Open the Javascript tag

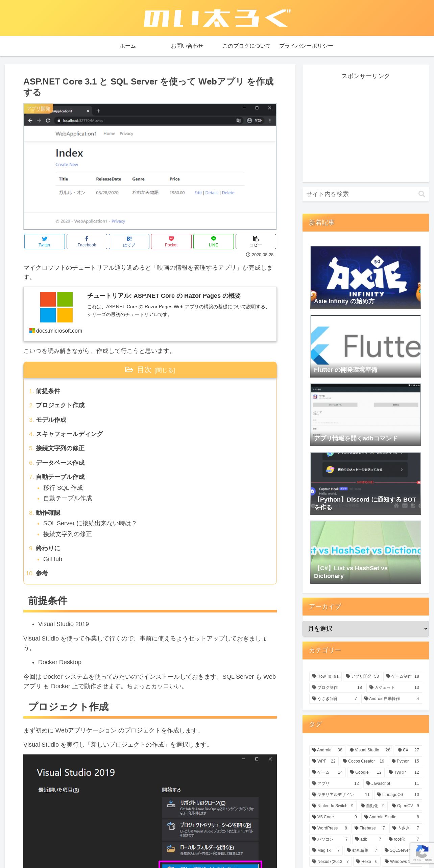392,783
